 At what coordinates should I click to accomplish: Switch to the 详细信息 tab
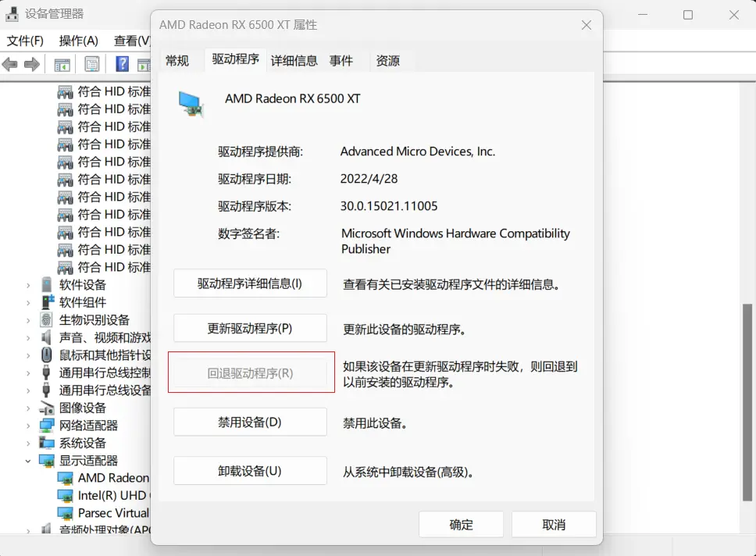(x=294, y=60)
